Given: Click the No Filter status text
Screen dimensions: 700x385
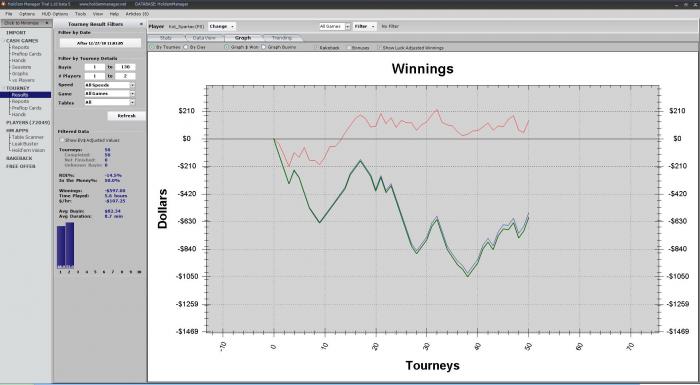Looking at the screenshot, I should pos(390,27).
